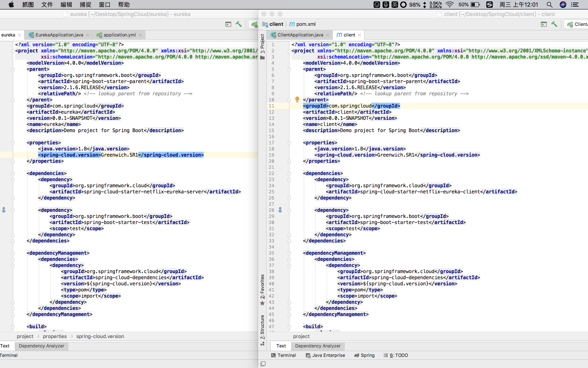Select the Text tab in client window

(281, 346)
